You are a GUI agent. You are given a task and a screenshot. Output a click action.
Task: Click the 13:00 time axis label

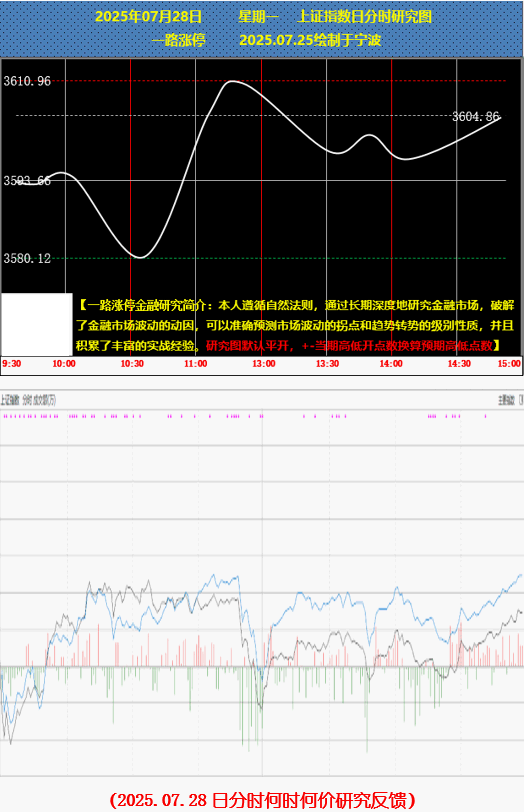pos(264,364)
